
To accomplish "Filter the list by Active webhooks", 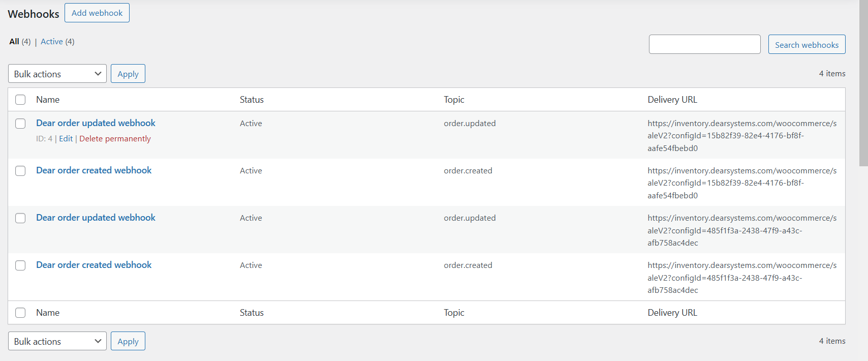I will (51, 42).
